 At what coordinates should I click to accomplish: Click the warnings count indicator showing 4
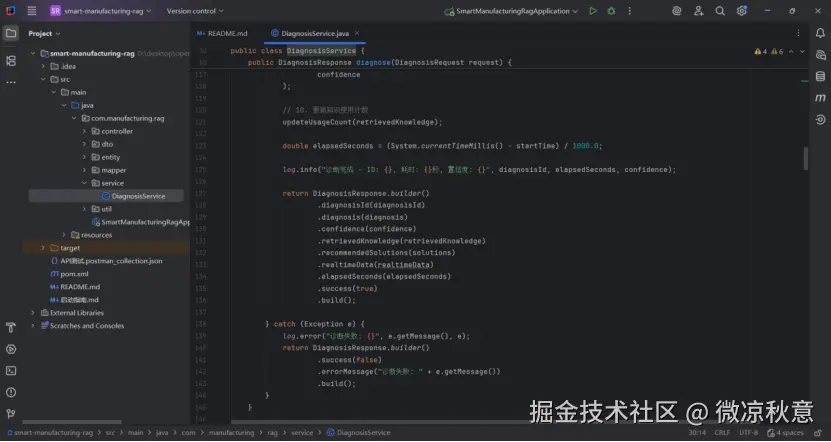[761, 51]
